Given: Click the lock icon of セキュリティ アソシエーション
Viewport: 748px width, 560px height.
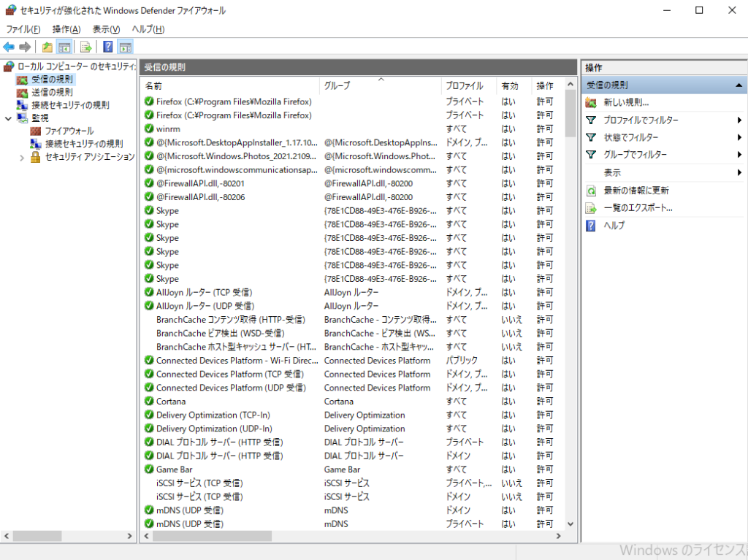Looking at the screenshot, I should point(35,157).
